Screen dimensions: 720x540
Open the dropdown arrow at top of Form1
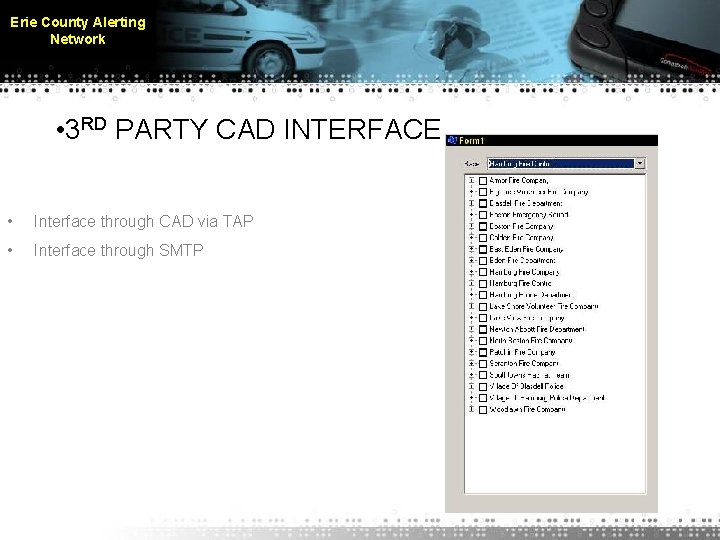[640, 163]
